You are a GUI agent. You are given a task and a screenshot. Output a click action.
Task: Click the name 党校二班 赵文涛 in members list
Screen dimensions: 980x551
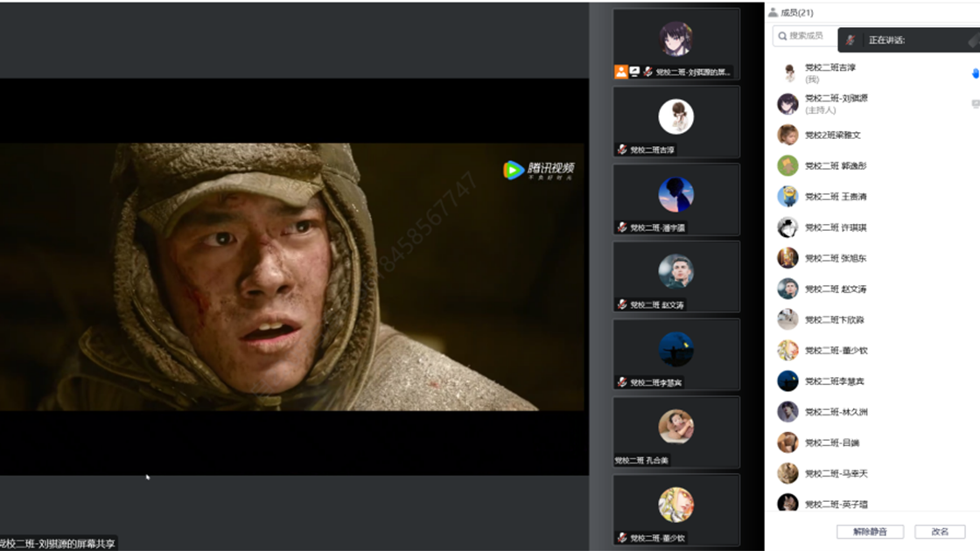(x=836, y=289)
